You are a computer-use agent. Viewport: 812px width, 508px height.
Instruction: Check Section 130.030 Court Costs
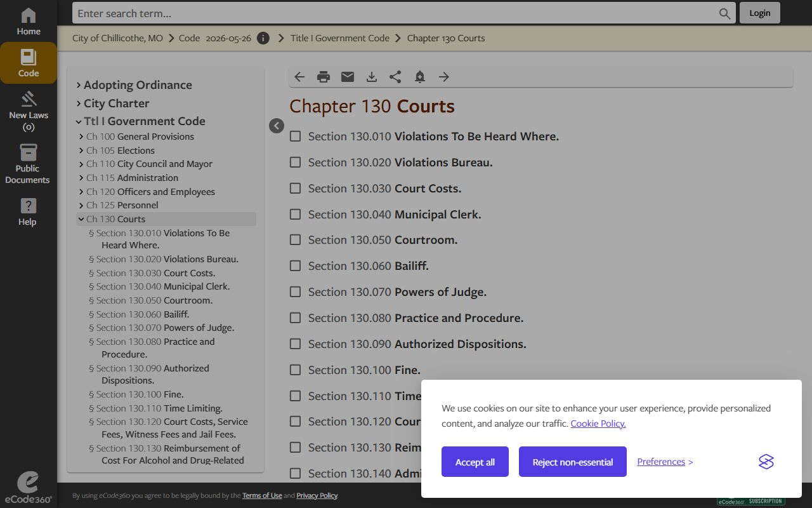coord(295,189)
